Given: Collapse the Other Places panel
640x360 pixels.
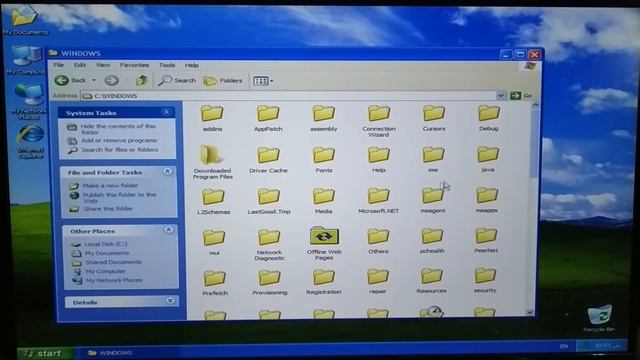Looking at the screenshot, I should coord(169,230).
